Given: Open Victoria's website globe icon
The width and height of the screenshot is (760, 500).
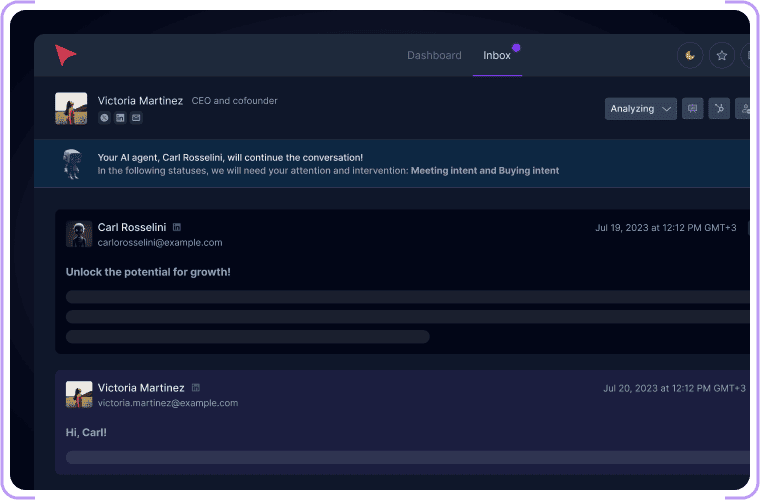Looking at the screenshot, I should pos(104,118).
